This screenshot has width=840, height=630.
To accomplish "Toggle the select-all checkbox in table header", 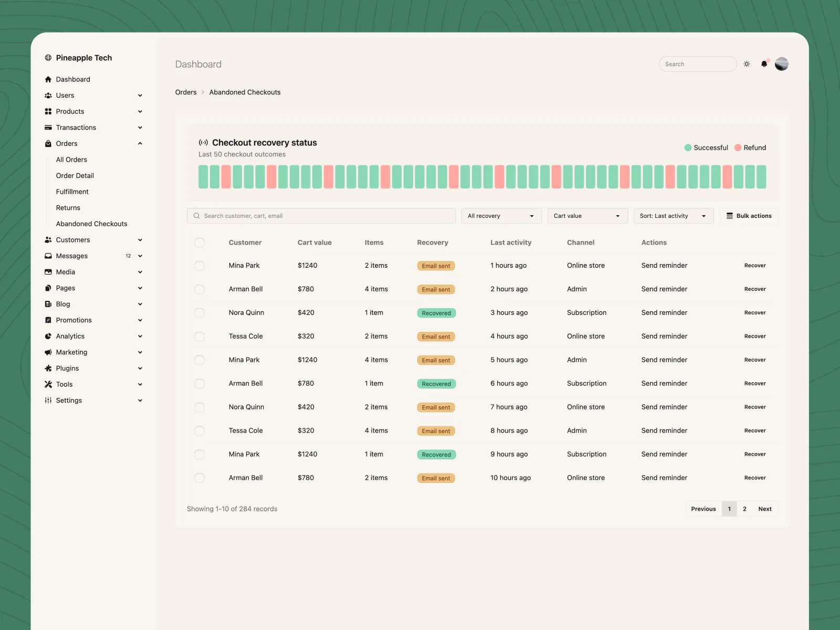I will click(x=199, y=243).
